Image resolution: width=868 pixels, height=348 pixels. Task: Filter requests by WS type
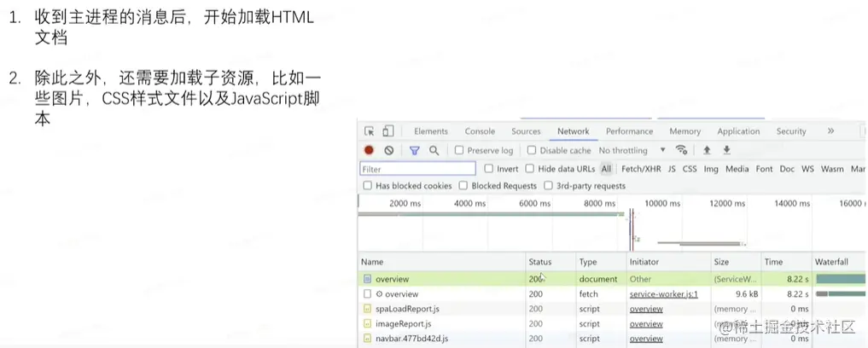click(x=807, y=169)
